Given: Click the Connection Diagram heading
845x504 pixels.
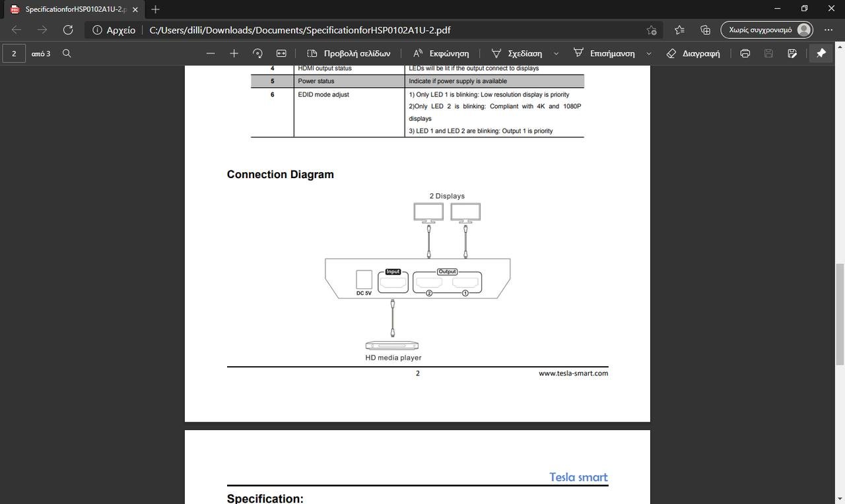Looking at the screenshot, I should pos(281,174).
